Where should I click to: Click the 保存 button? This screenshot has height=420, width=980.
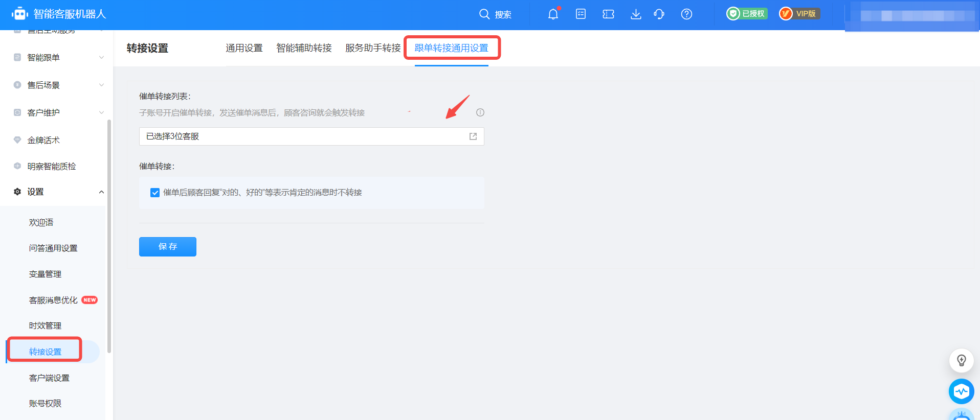[x=168, y=247]
